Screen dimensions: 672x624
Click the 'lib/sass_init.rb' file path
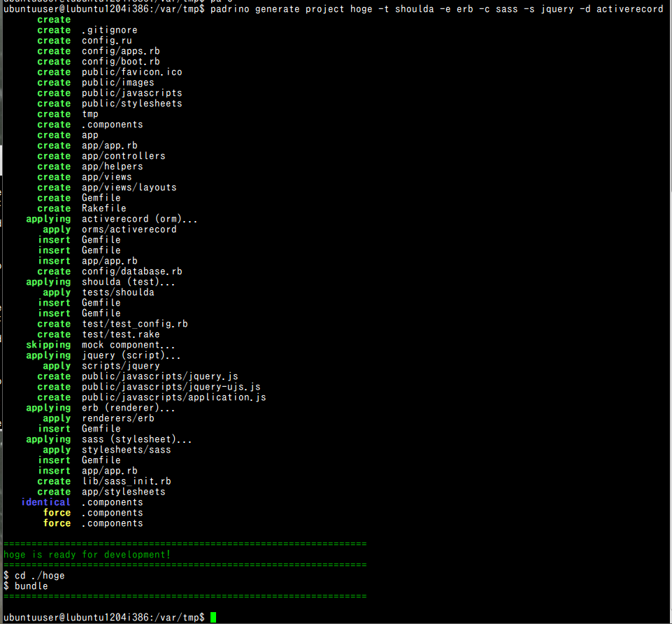[127, 481]
